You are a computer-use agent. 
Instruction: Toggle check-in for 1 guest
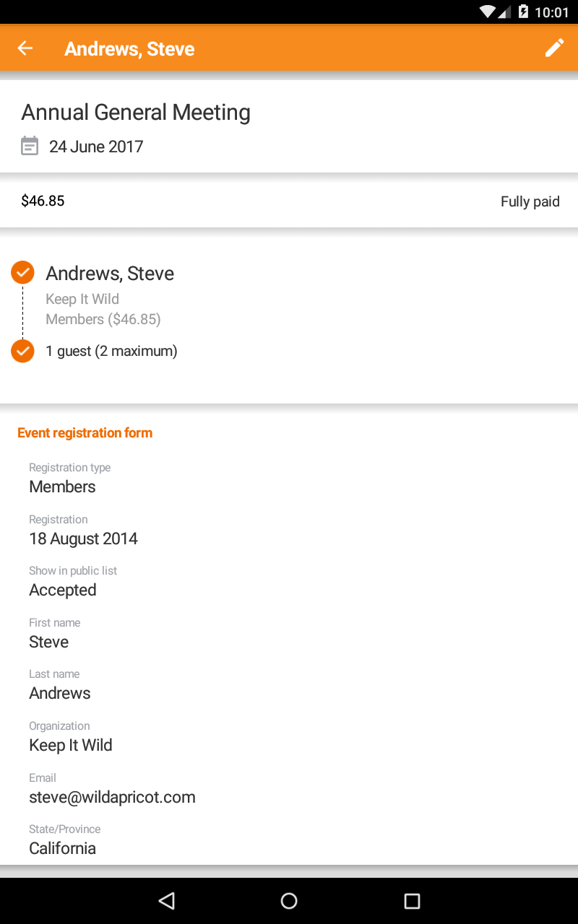[22, 351]
